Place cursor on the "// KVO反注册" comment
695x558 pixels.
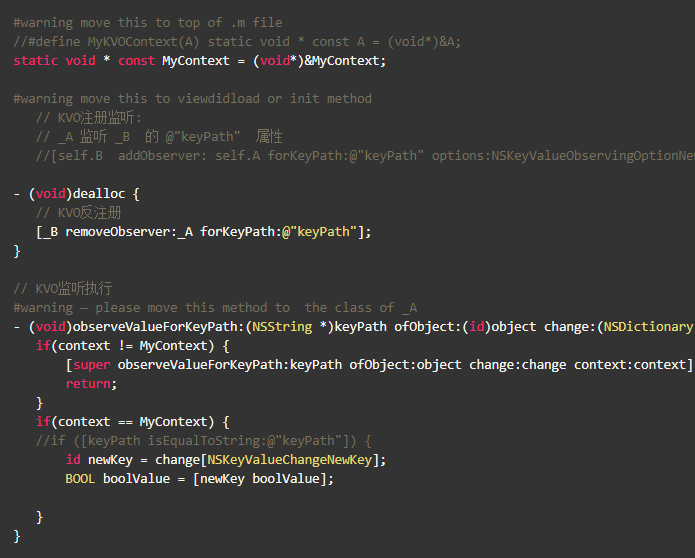pos(78,213)
